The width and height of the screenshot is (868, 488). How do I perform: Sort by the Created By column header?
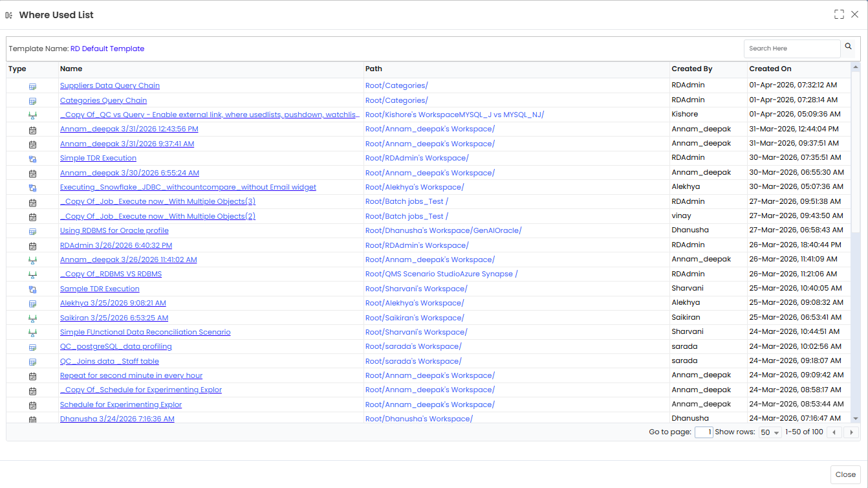pyautogui.click(x=692, y=69)
